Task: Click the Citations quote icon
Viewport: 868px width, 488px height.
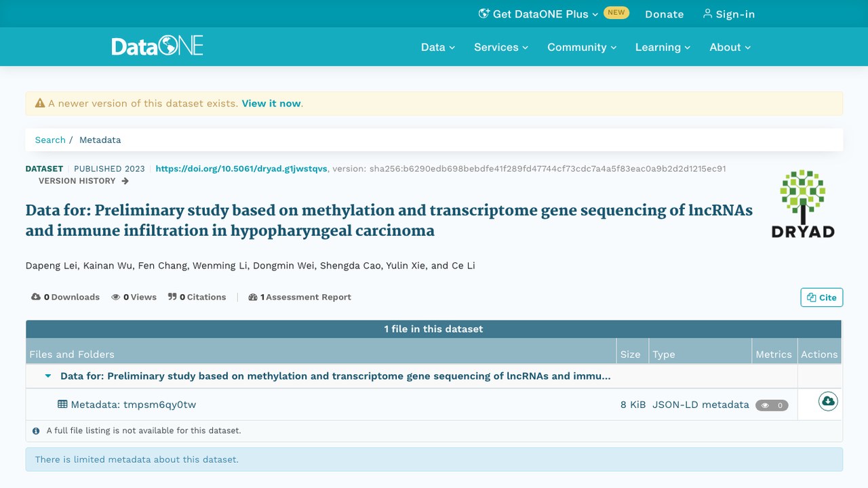Action: click(172, 297)
